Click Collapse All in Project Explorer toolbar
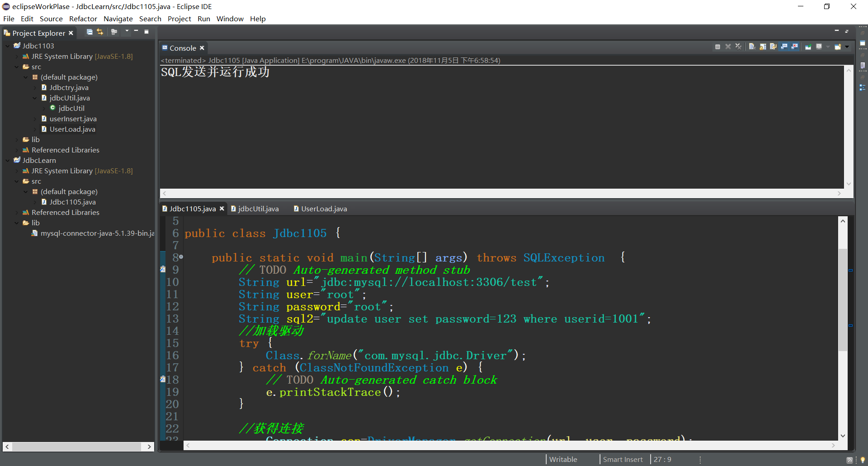 (90, 32)
